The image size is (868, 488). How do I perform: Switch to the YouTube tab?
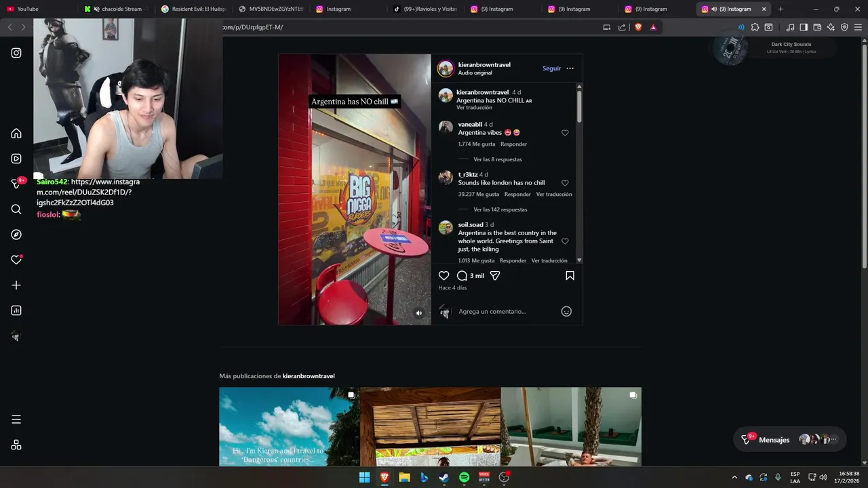coord(39,9)
